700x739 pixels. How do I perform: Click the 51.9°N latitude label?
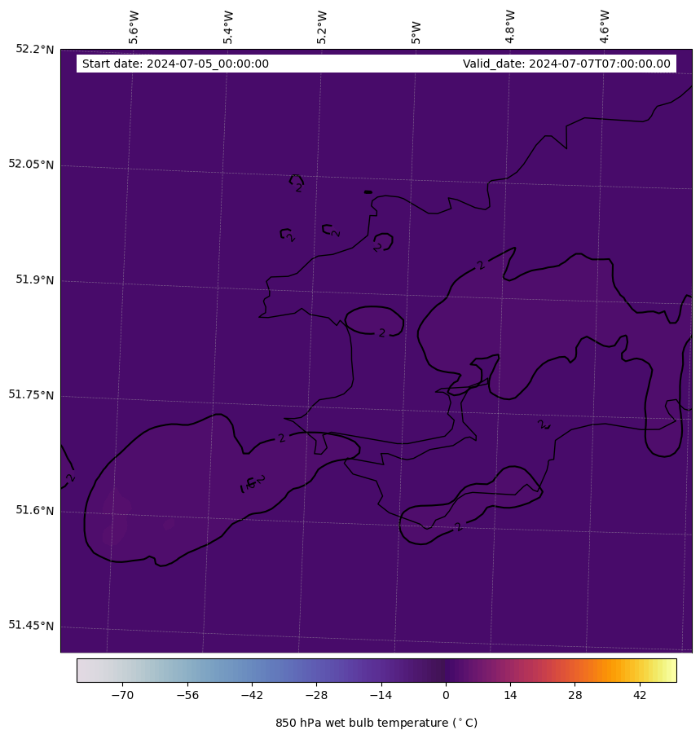pyautogui.click(x=35, y=280)
